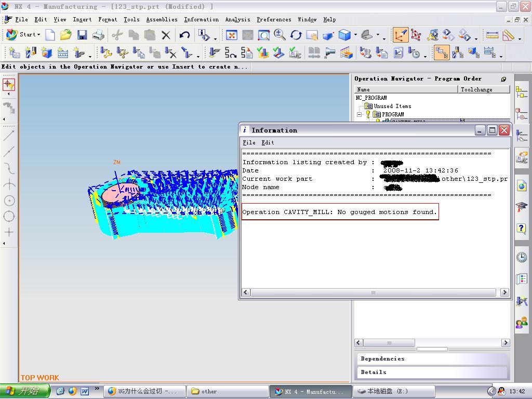The width and height of the screenshot is (532, 399).
Task: Choose the Rotate view icon
Action: (x=296, y=35)
